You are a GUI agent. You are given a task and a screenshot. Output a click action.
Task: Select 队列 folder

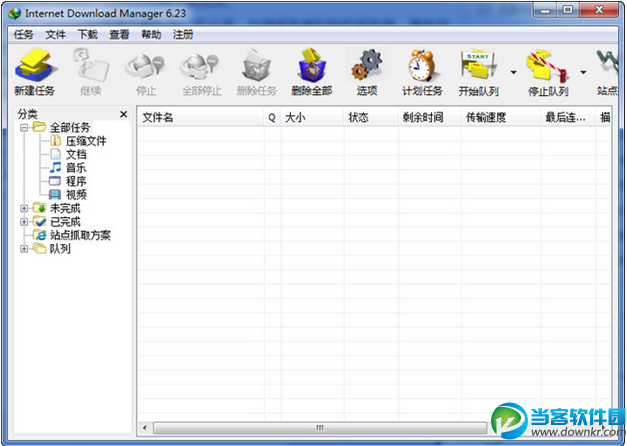tap(60, 249)
